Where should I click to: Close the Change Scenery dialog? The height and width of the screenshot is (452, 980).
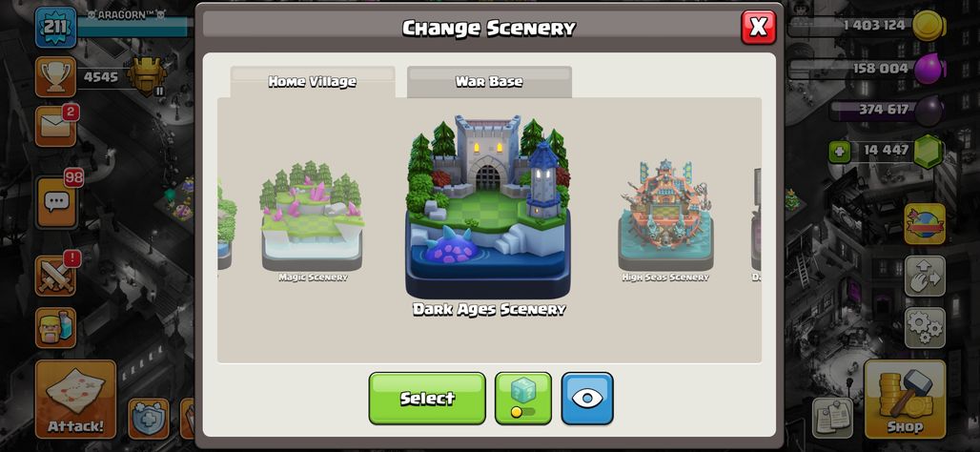click(x=758, y=27)
